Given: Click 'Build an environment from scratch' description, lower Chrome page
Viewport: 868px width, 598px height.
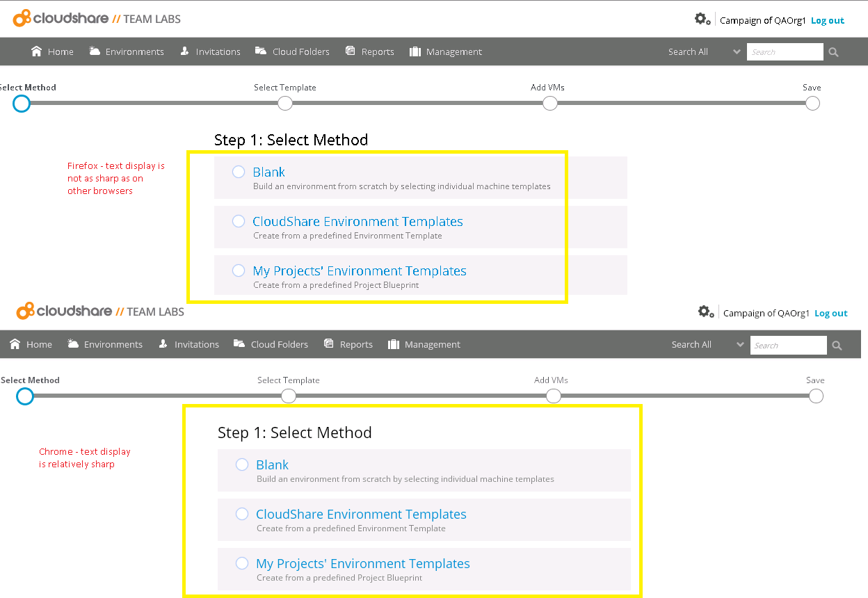Looking at the screenshot, I should [x=405, y=479].
